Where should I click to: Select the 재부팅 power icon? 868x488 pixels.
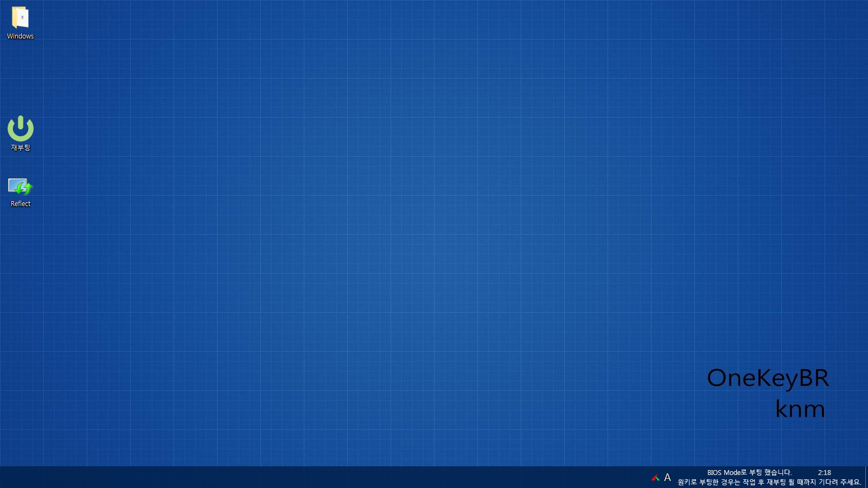(x=21, y=129)
